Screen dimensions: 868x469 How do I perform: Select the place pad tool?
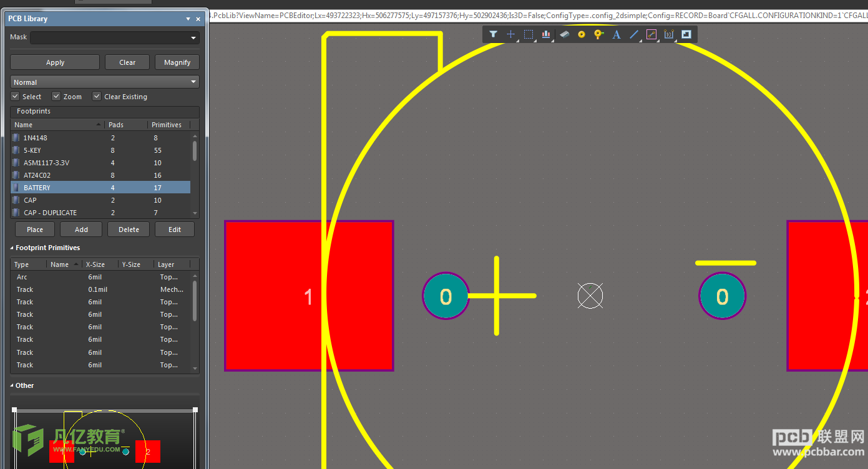tap(582, 34)
